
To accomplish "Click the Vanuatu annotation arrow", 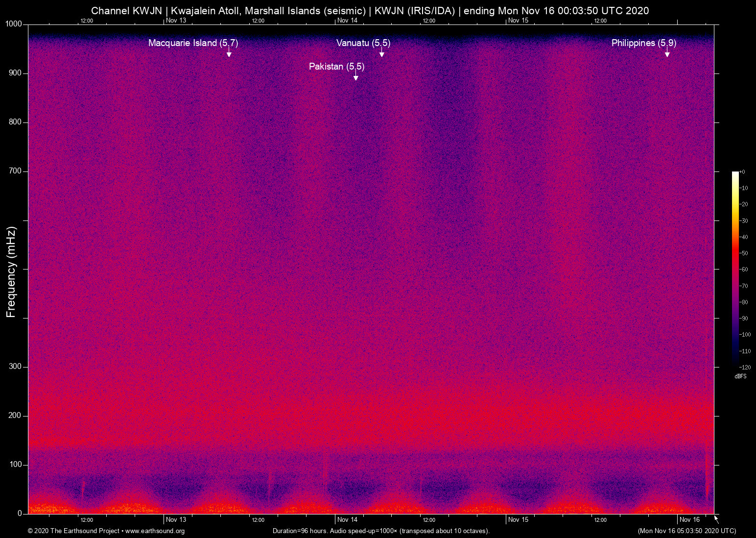I will pyautogui.click(x=382, y=54).
